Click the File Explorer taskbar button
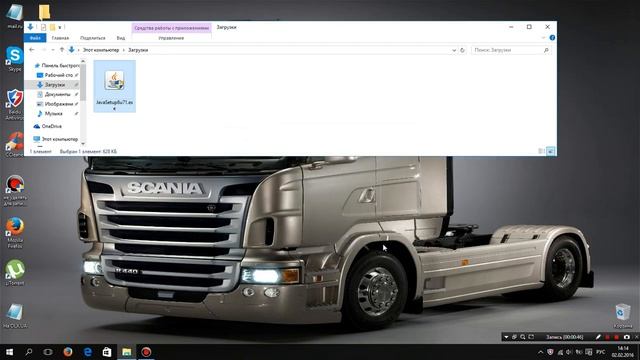The width and height of the screenshot is (640, 360). pyautogui.click(x=127, y=352)
